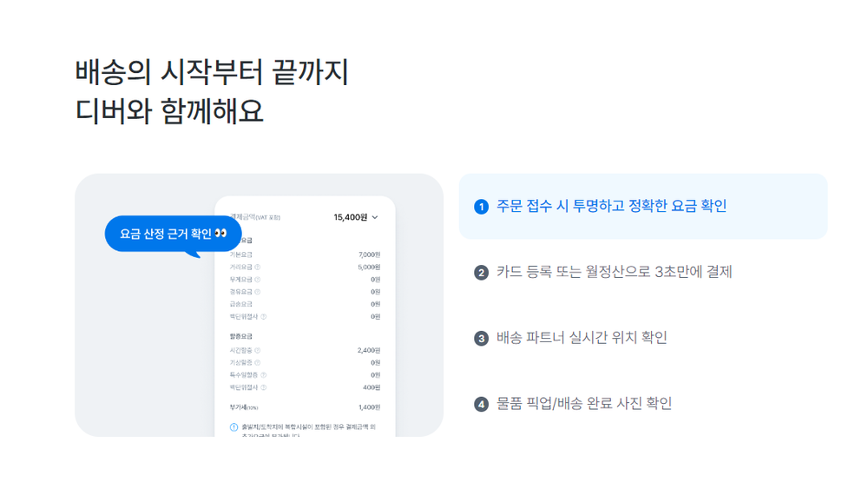The height and width of the screenshot is (489, 868).
Task: Click the help icon beside 무게요금
Action: [x=258, y=280]
